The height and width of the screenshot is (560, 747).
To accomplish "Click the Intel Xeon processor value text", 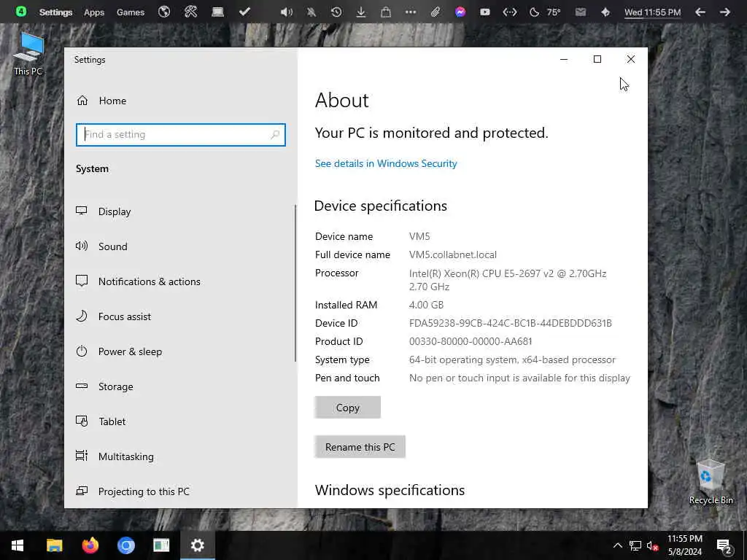I will [508, 280].
